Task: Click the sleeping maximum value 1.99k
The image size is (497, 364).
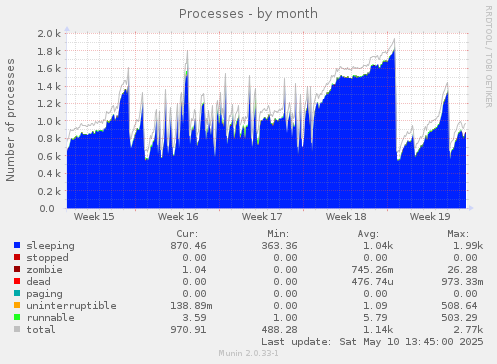Action: tap(468, 246)
